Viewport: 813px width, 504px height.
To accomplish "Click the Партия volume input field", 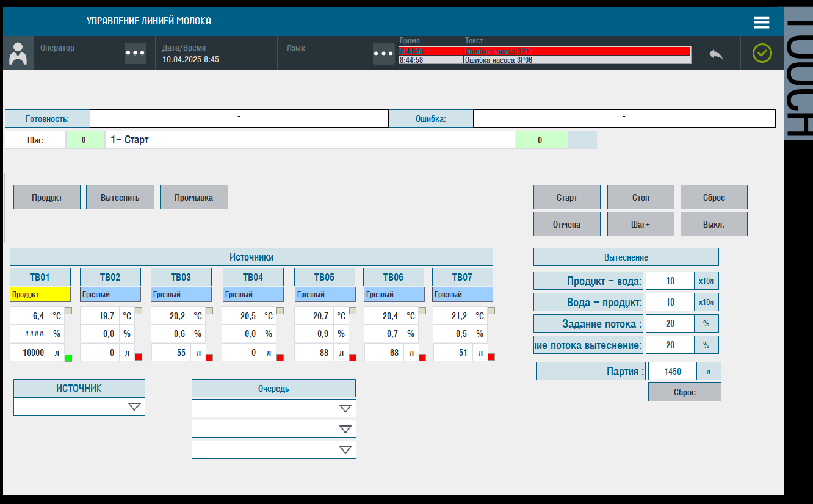I will tap(671, 370).
